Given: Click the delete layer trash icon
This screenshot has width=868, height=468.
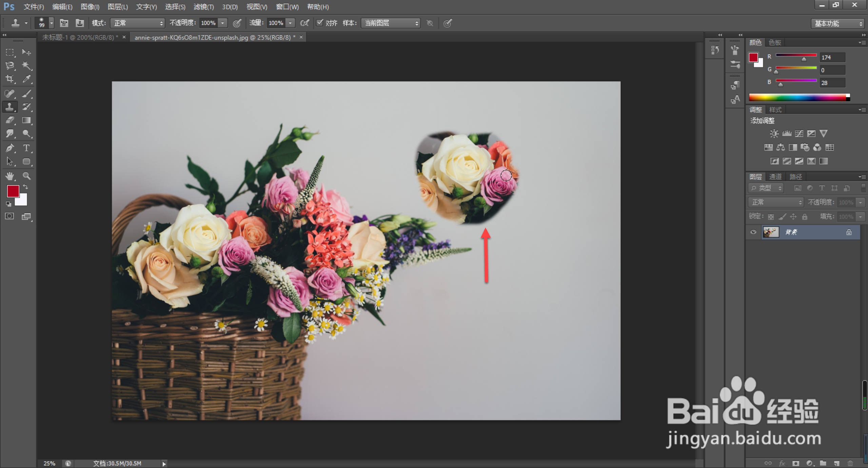Looking at the screenshot, I should click(x=850, y=463).
